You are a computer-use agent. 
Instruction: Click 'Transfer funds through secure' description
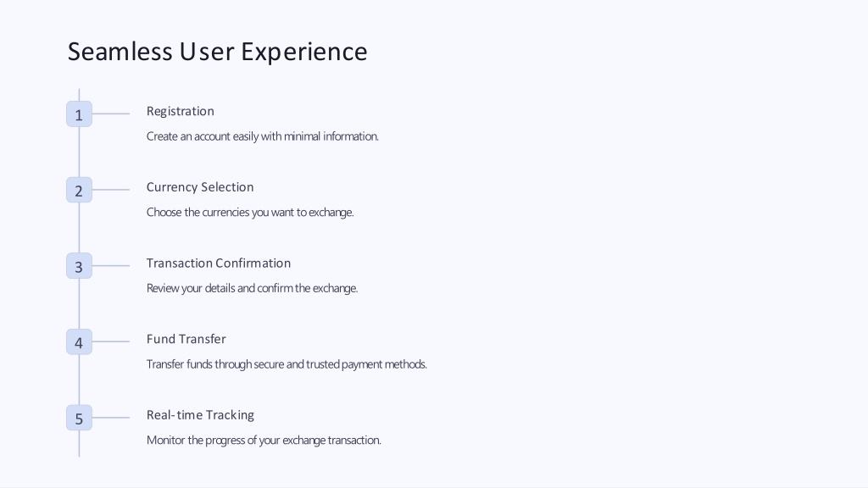pyautogui.click(x=287, y=364)
